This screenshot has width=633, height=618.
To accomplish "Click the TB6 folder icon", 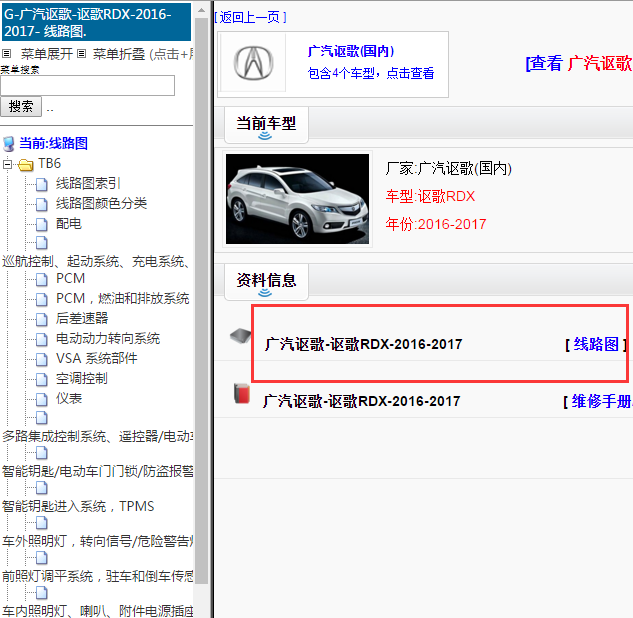I will pyautogui.click(x=25, y=165).
